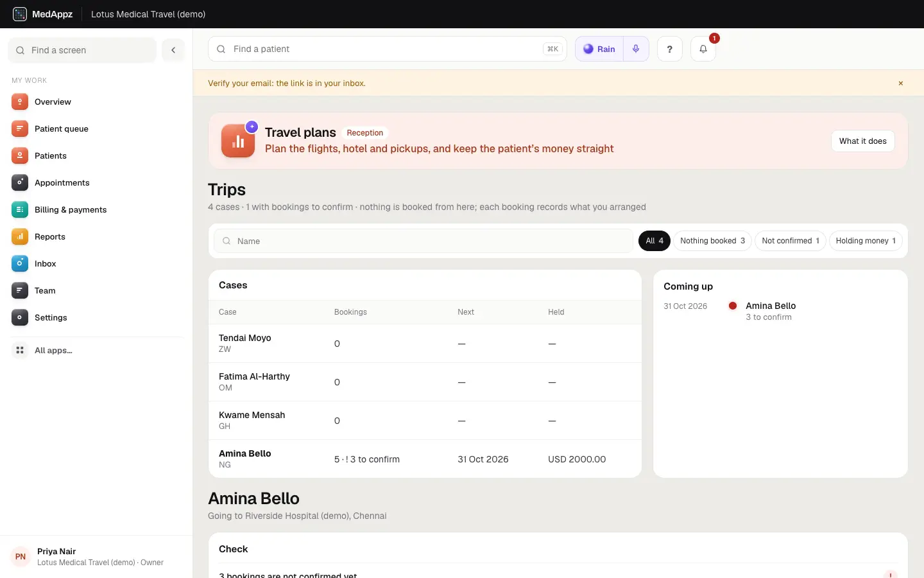
Task: Collapse the sidebar with the chevron
Action: pyautogui.click(x=173, y=50)
